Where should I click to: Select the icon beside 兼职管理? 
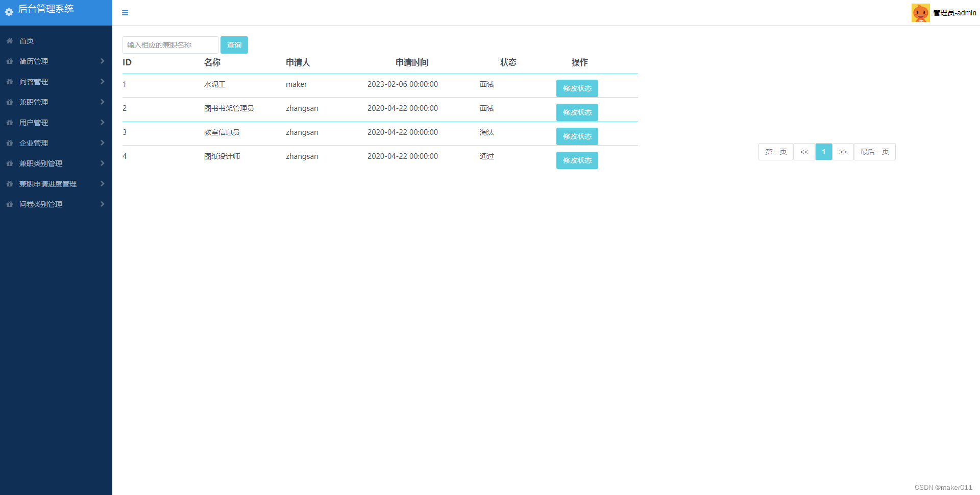9,102
